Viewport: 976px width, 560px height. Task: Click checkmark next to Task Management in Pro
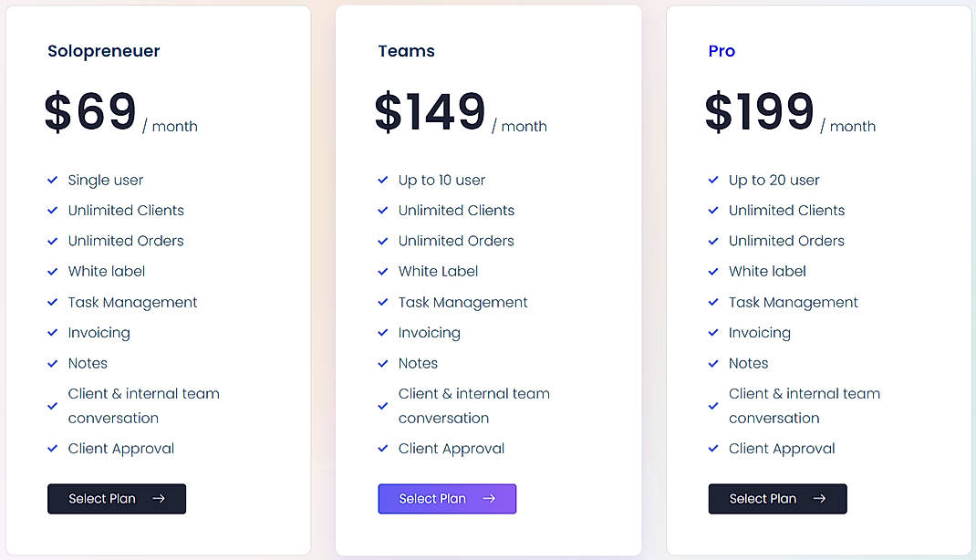pyautogui.click(x=712, y=302)
